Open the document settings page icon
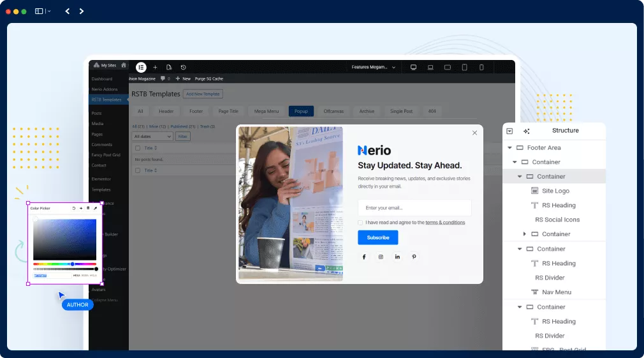The width and height of the screenshot is (644, 358). point(169,68)
